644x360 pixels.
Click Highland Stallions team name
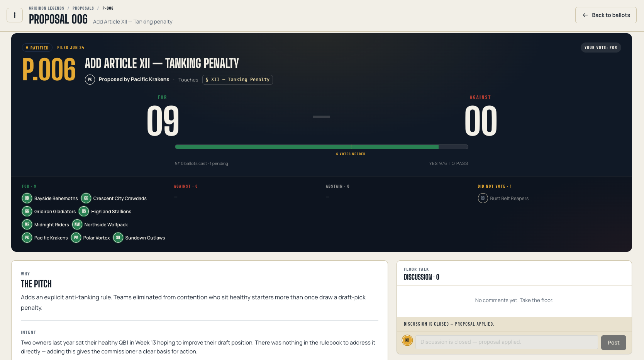[x=111, y=212]
